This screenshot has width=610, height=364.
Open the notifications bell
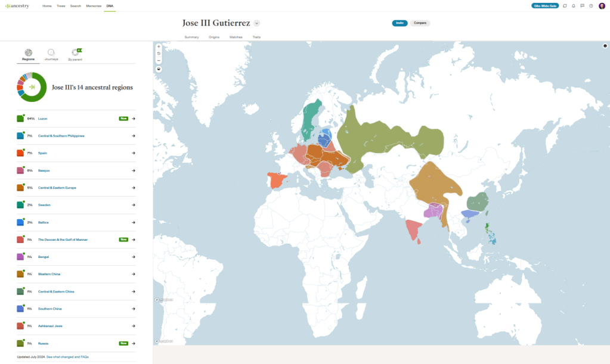pos(573,5)
